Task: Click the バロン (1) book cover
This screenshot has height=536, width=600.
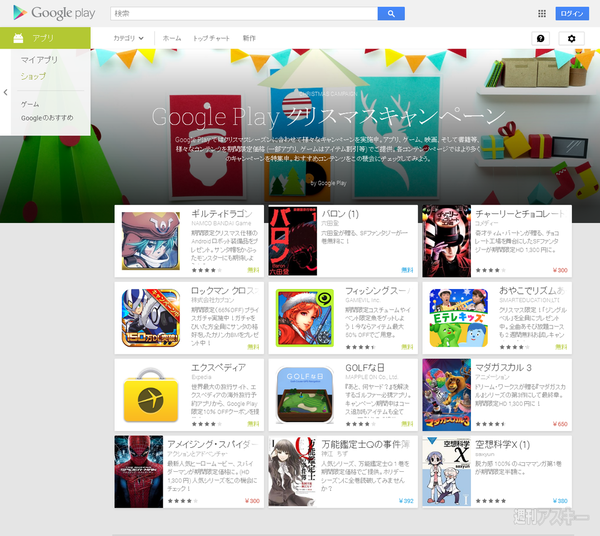Action: tap(293, 241)
